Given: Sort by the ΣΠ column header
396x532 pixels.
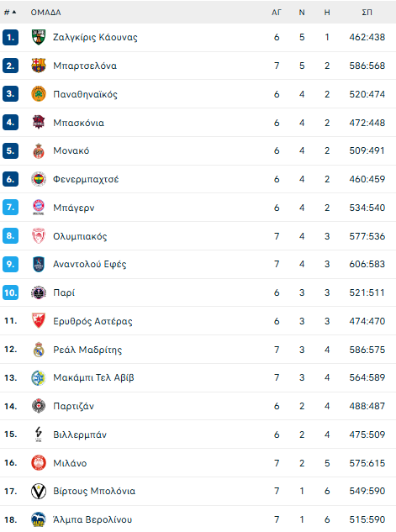Looking at the screenshot, I should 367,13.
